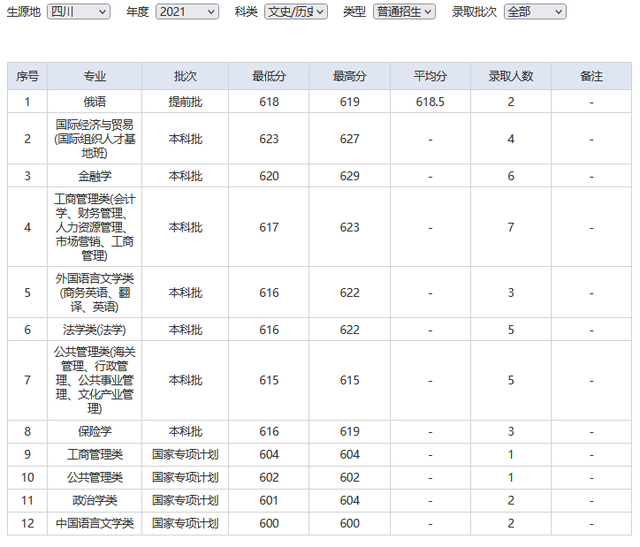640x547 pixels.
Task: Select the 俄语 major cell
Action: click(x=95, y=102)
